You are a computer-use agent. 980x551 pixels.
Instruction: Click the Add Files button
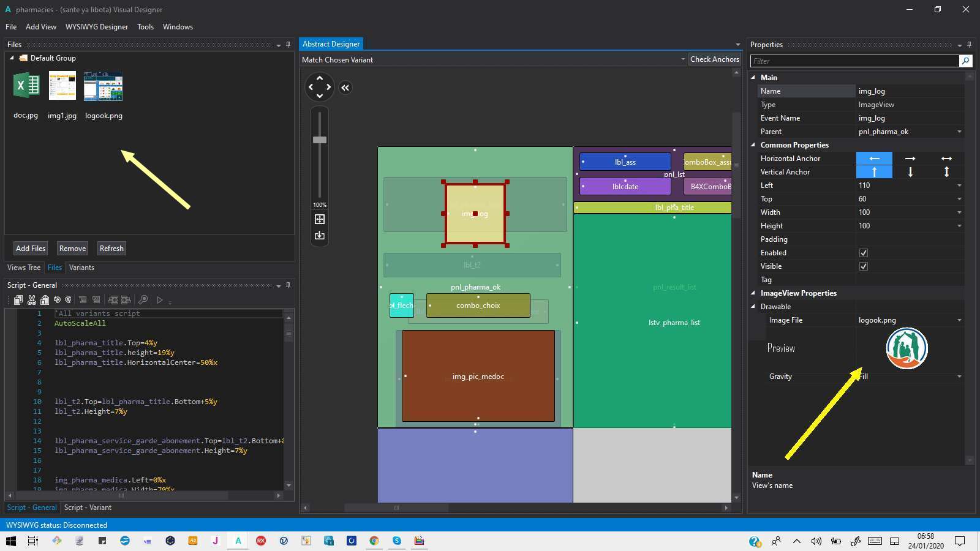pos(31,249)
